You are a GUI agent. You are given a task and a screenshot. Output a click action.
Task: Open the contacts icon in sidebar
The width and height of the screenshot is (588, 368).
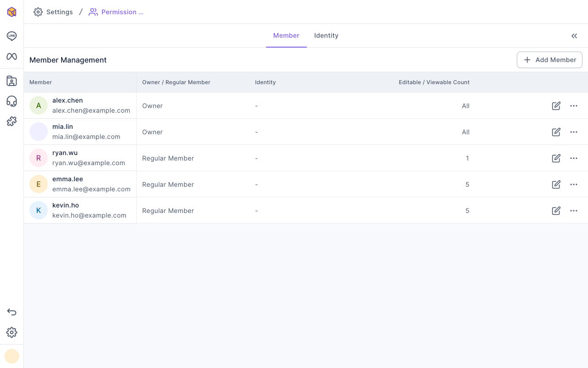coord(11,81)
